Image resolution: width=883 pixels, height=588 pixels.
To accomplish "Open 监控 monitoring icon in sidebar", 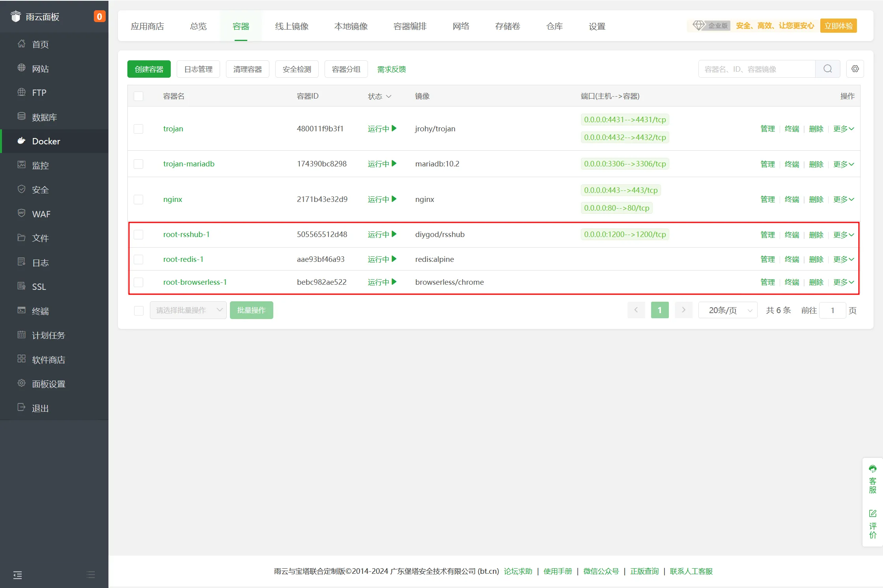I will pyautogui.click(x=22, y=165).
